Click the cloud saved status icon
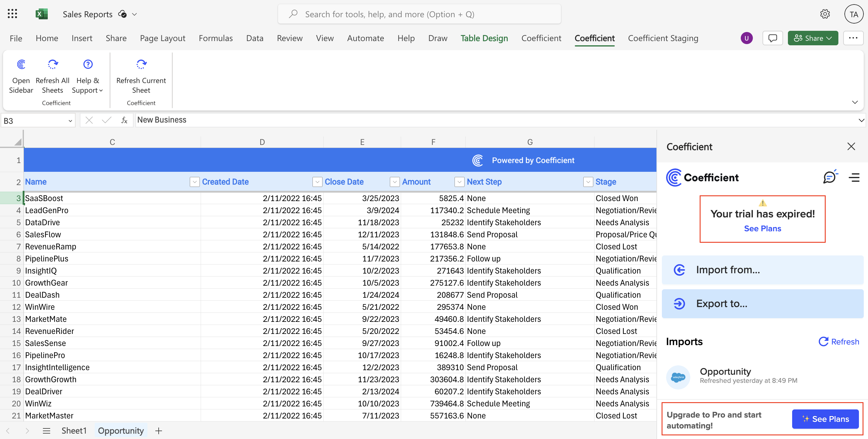This screenshot has width=868, height=439. 122,14
